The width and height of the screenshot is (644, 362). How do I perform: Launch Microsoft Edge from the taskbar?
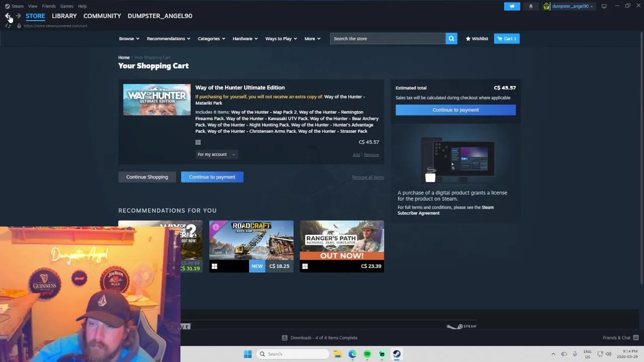[352, 354]
